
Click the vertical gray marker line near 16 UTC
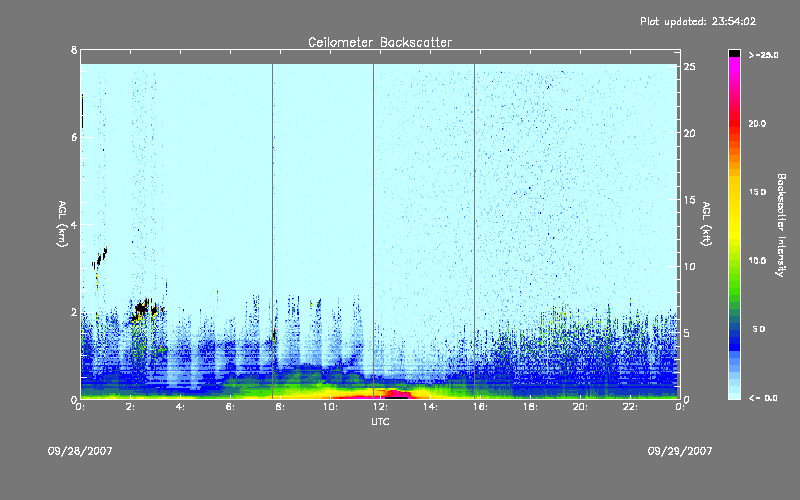click(474, 231)
